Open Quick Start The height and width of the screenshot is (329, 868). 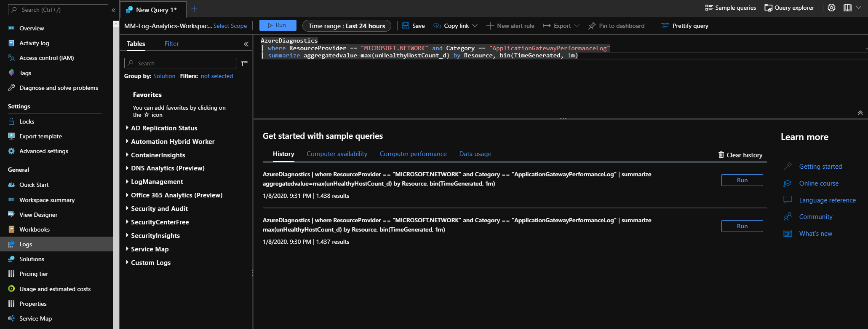pyautogui.click(x=34, y=185)
